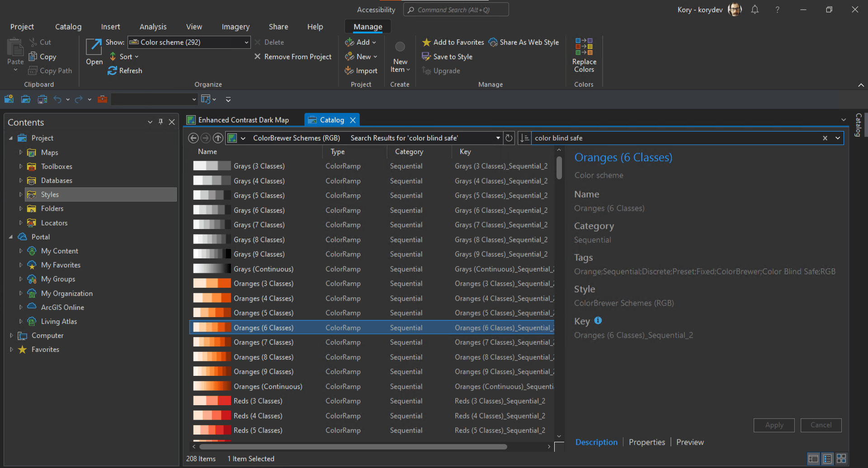This screenshot has height=468, width=868.
Task: Expand the Maps node in Contents
Action: tap(20, 152)
